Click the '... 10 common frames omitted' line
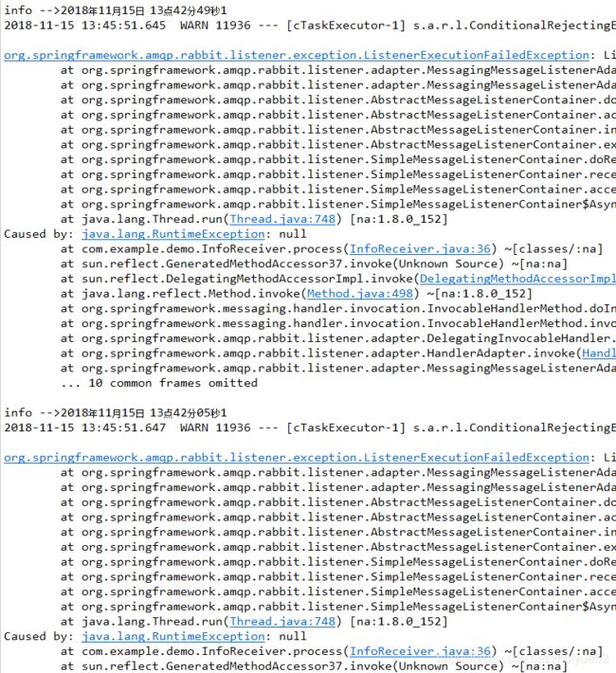The image size is (616, 673). (159, 383)
